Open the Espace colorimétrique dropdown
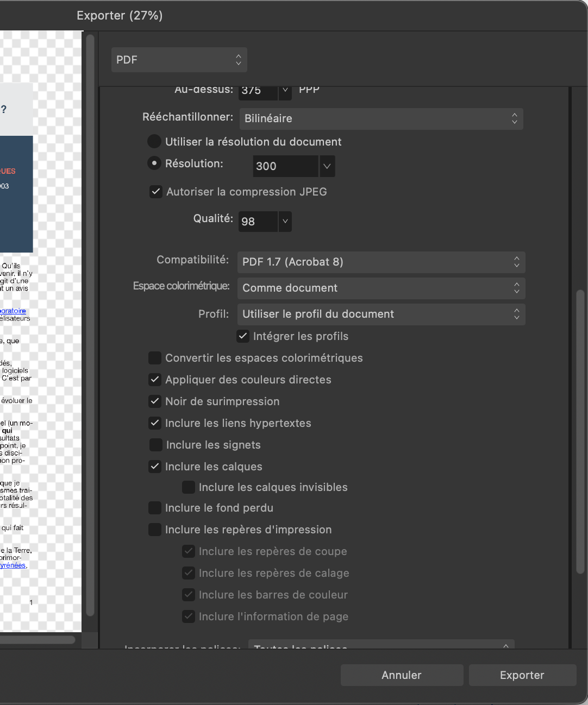 click(x=381, y=288)
